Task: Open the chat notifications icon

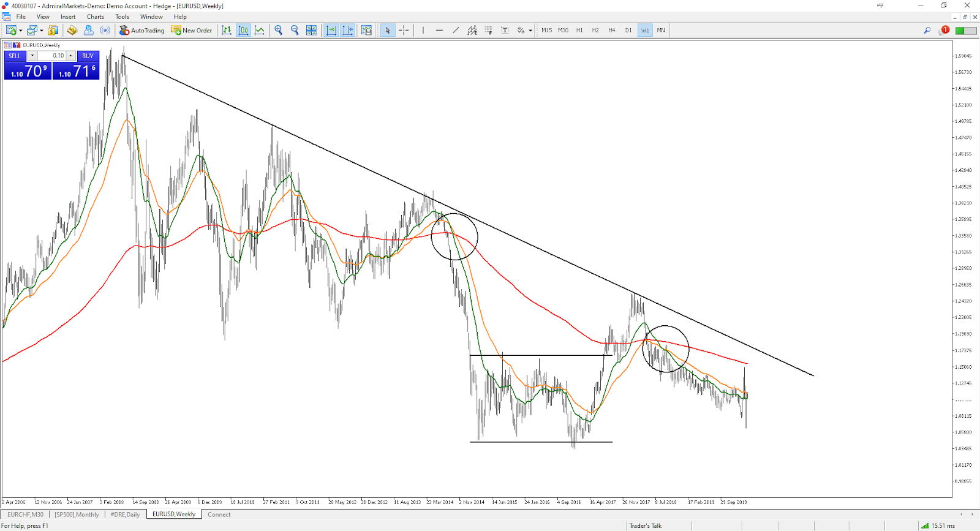Action: (x=944, y=30)
